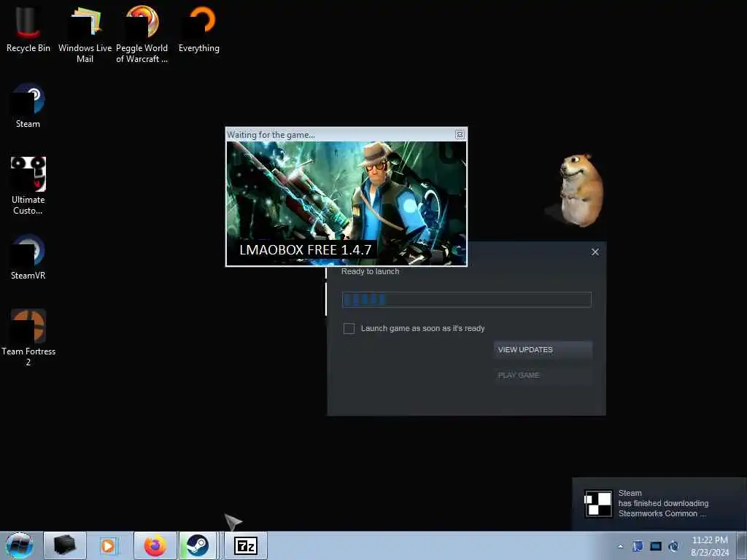The height and width of the screenshot is (560, 747).
Task: Enable Launch game as soon as it's ready
Action: (349, 329)
